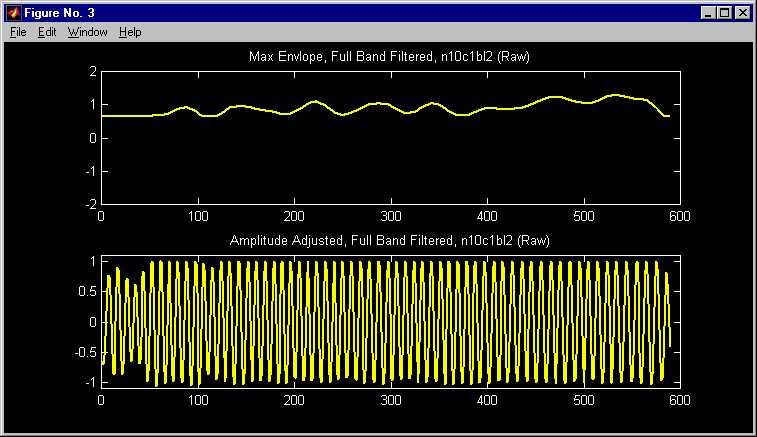Screen dimensions: 757x437
Task: Click x-axis label 100 on the upper plot
Action: [198, 215]
